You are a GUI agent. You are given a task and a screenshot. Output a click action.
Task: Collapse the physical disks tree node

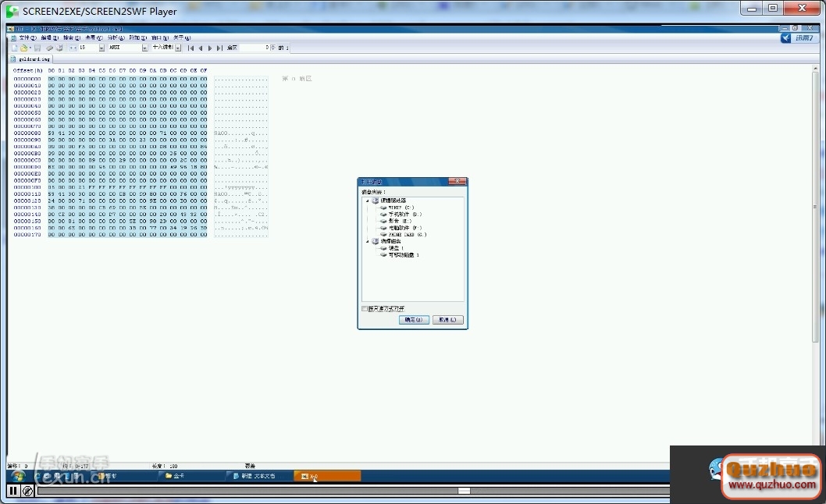367,241
